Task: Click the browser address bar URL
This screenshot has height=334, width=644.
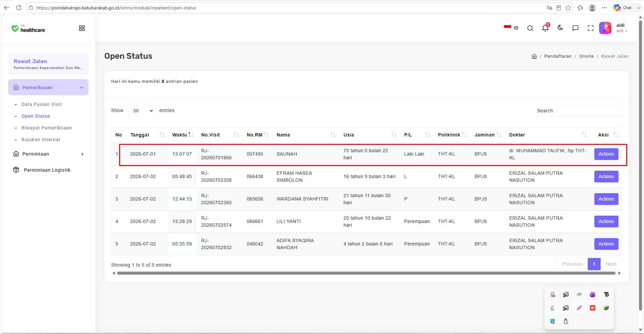Action: (116, 8)
